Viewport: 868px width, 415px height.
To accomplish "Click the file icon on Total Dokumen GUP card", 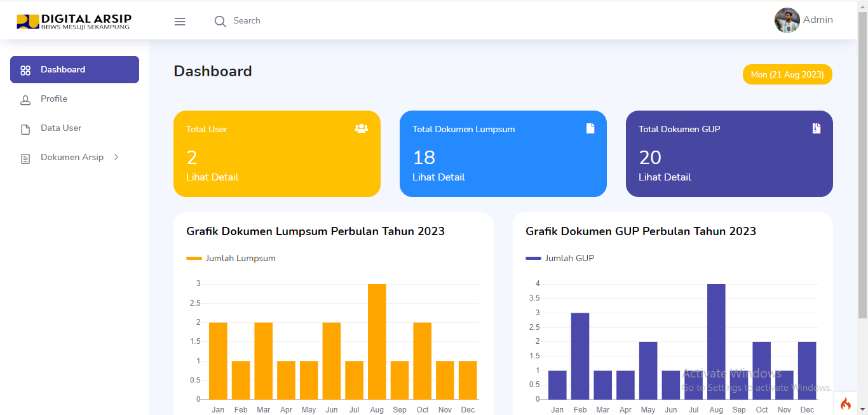I will tap(816, 128).
